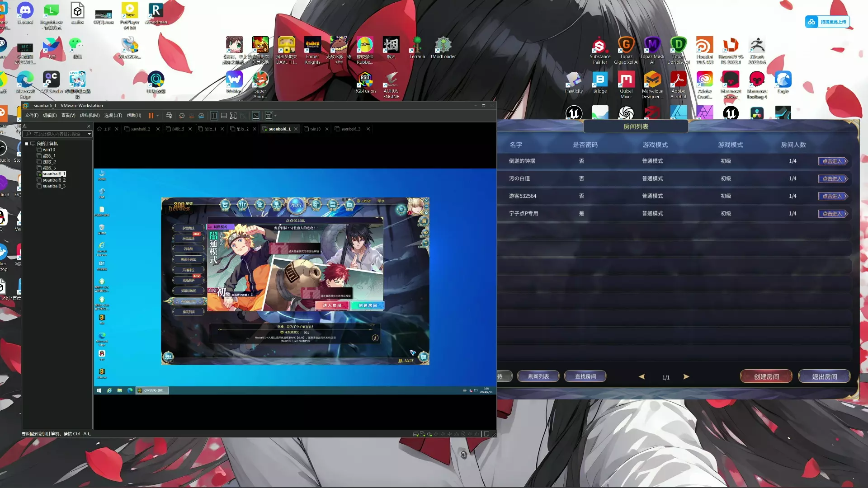Image resolution: width=868 pixels, height=488 pixels.
Task: Open the chat bubble icon in game corner
Action: [424, 357]
